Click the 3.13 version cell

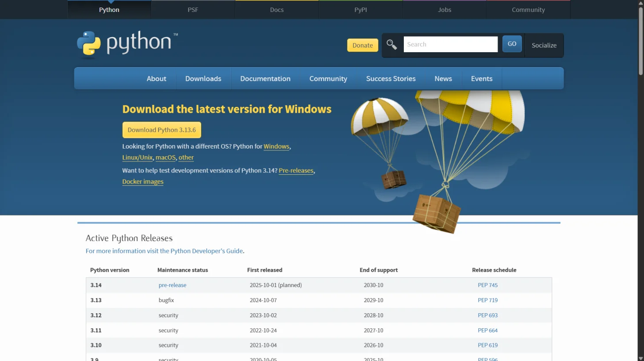coord(96,300)
